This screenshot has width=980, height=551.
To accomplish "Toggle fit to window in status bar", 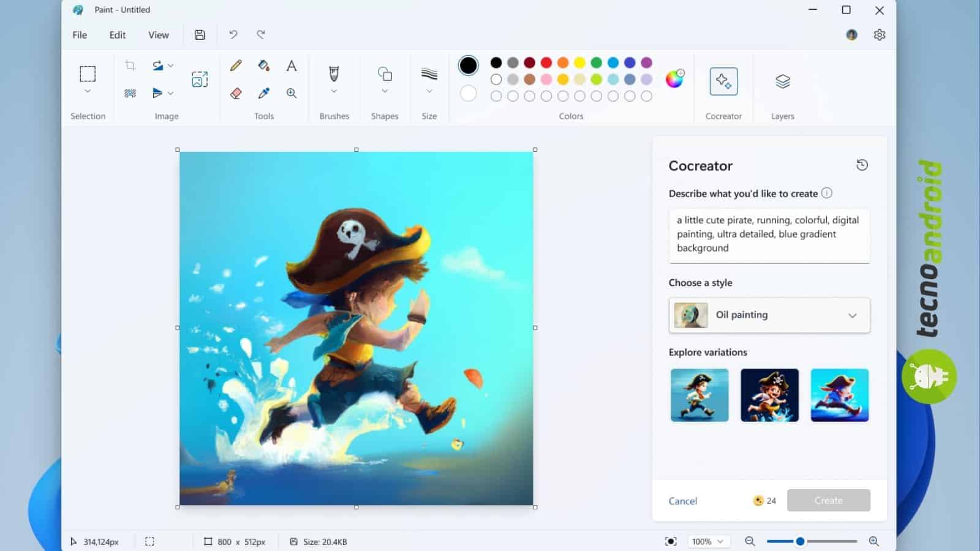I will [671, 541].
